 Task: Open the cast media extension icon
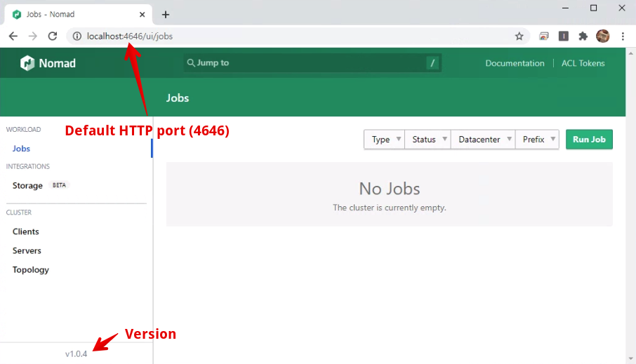(544, 36)
